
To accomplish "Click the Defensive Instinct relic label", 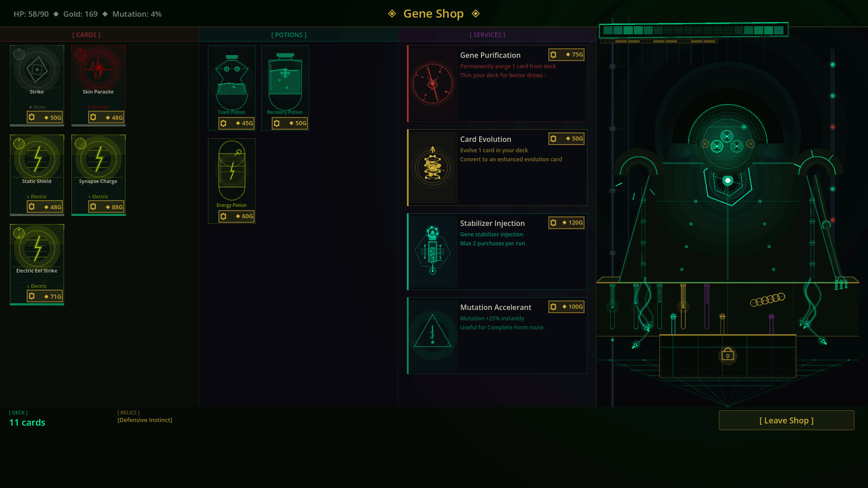I will point(145,420).
